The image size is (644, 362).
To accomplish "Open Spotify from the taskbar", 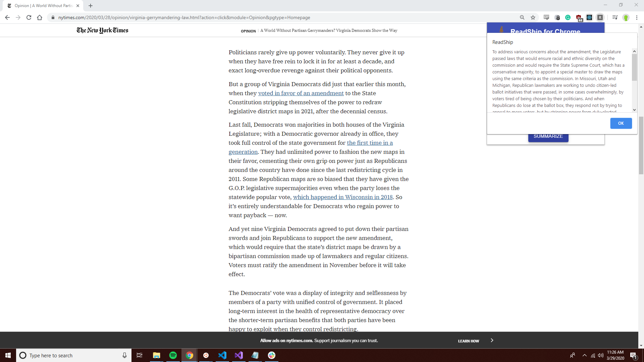I will coord(173,355).
